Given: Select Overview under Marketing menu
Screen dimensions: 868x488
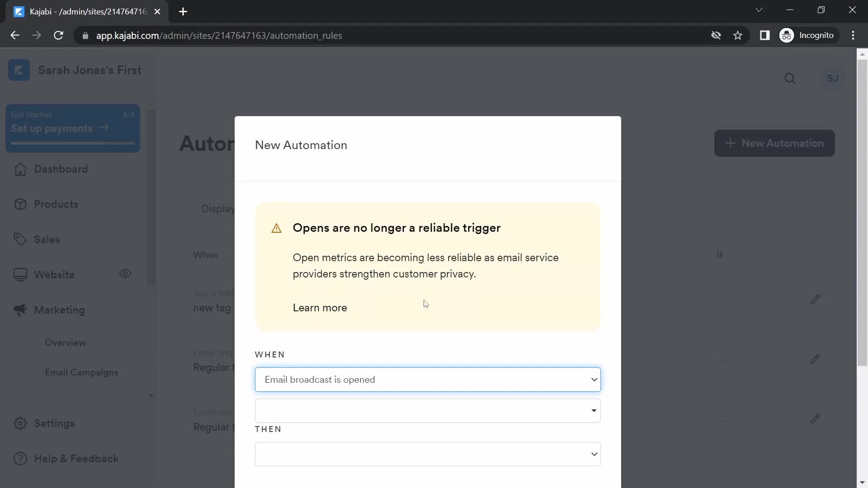Looking at the screenshot, I should click(66, 343).
